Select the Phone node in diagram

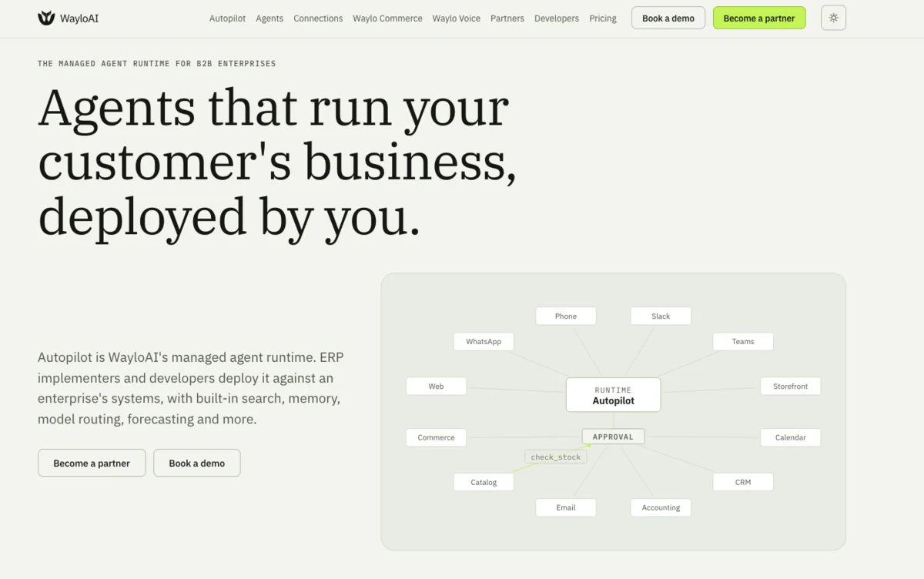pos(566,316)
